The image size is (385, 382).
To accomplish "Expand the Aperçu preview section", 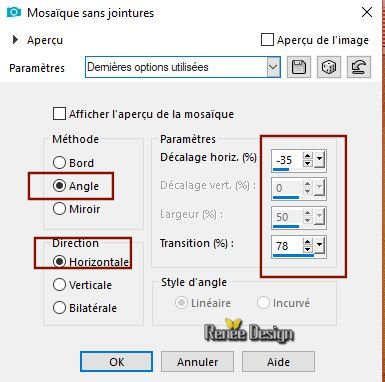I will point(15,40).
